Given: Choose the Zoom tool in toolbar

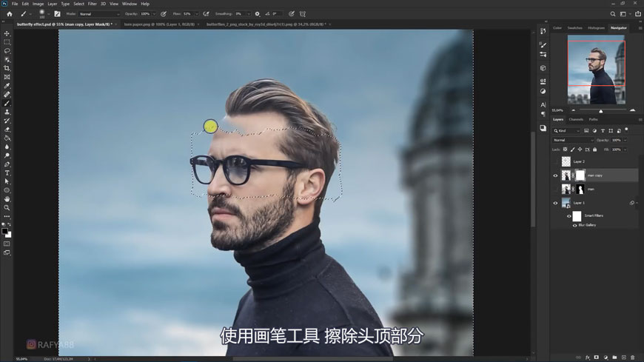Looking at the screenshot, I should coord(7,208).
